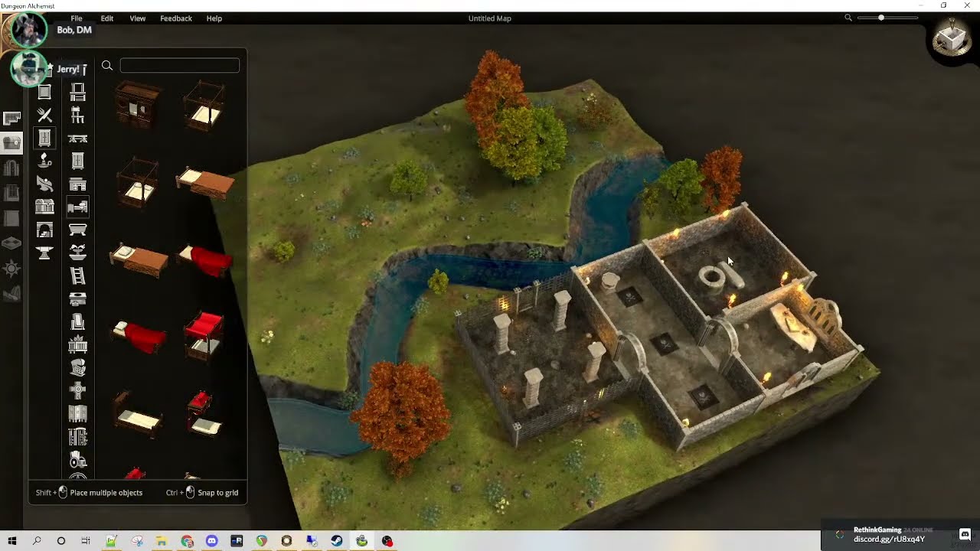Open the View menu
The height and width of the screenshot is (551, 980).
(138, 18)
